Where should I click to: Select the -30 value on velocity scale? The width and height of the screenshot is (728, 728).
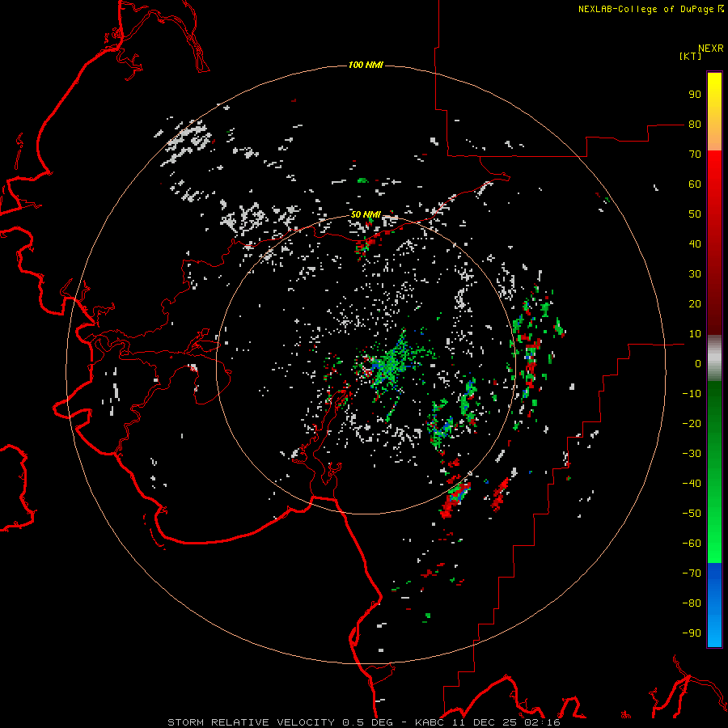click(692, 454)
